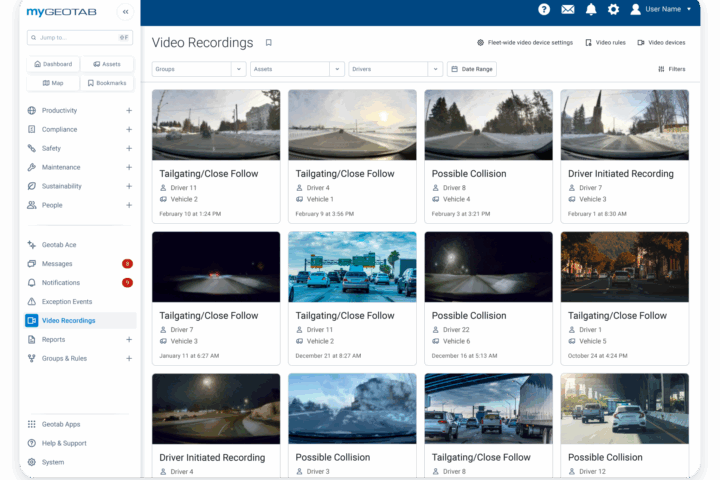Viewport: 720px width, 480px height.
Task: Expand Sustainability with the plus sign
Action: pyautogui.click(x=129, y=186)
